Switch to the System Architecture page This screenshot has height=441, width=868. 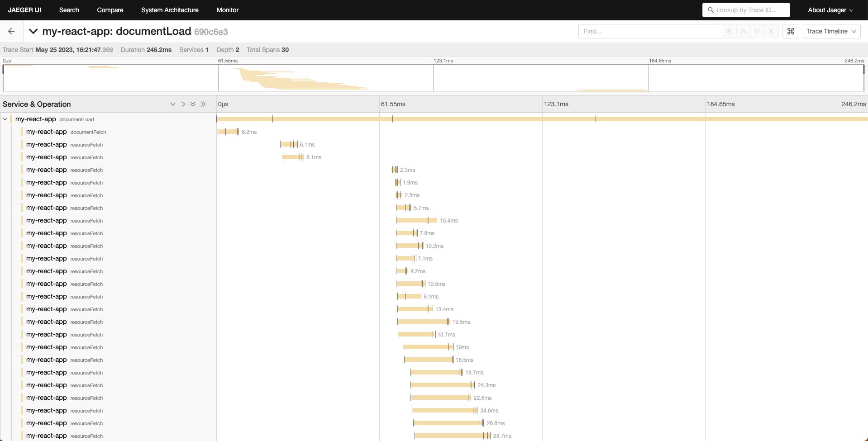[x=170, y=9]
